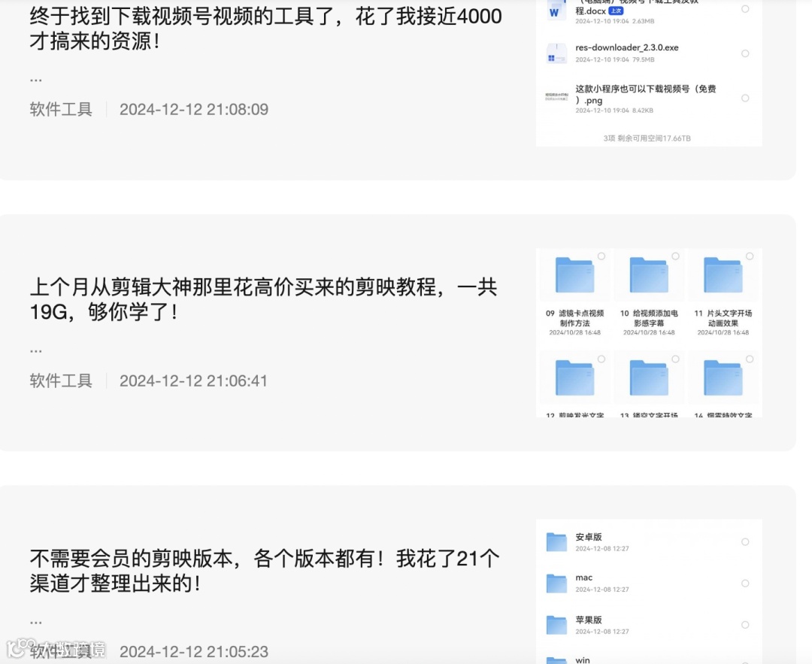Select the radio circle for 苹果版
Viewport: 812px width, 664px height.
pos(745,625)
